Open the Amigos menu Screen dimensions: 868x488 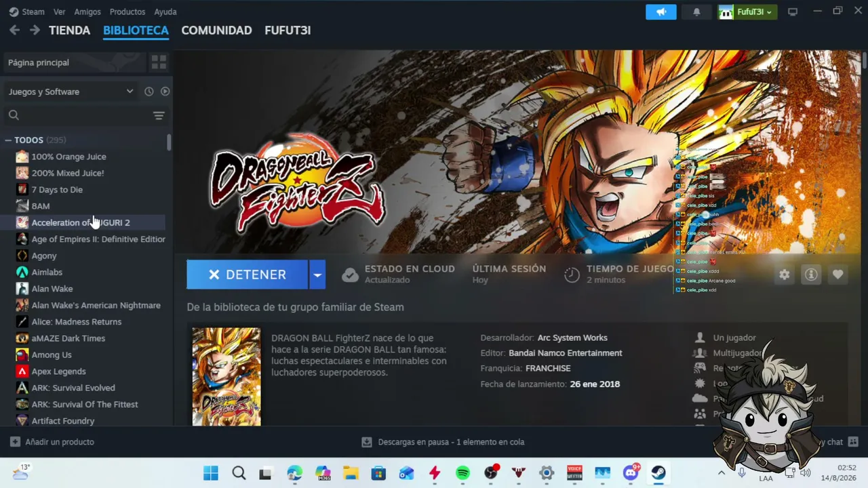[x=87, y=12]
